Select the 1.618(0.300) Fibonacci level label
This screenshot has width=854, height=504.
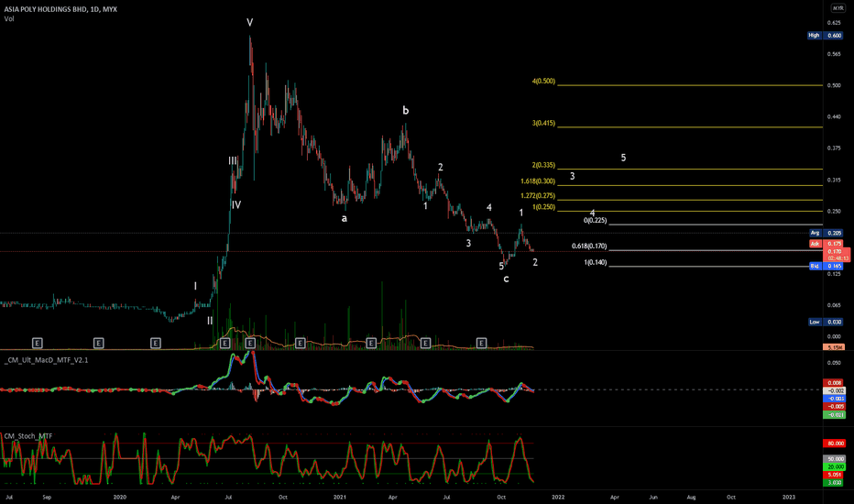[x=538, y=181]
